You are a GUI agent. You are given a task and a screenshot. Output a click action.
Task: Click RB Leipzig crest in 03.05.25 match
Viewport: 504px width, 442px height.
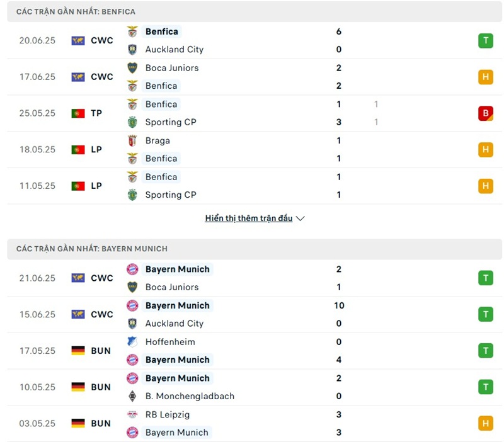(x=132, y=415)
